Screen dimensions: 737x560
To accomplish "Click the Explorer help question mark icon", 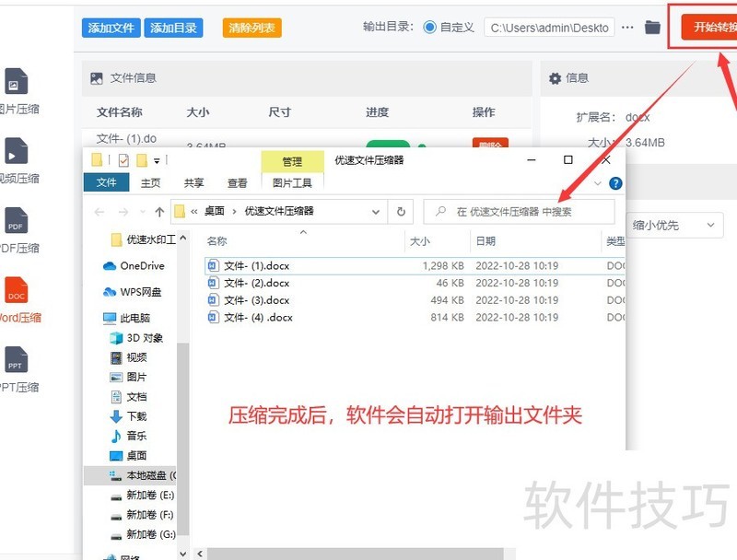I will tap(615, 183).
